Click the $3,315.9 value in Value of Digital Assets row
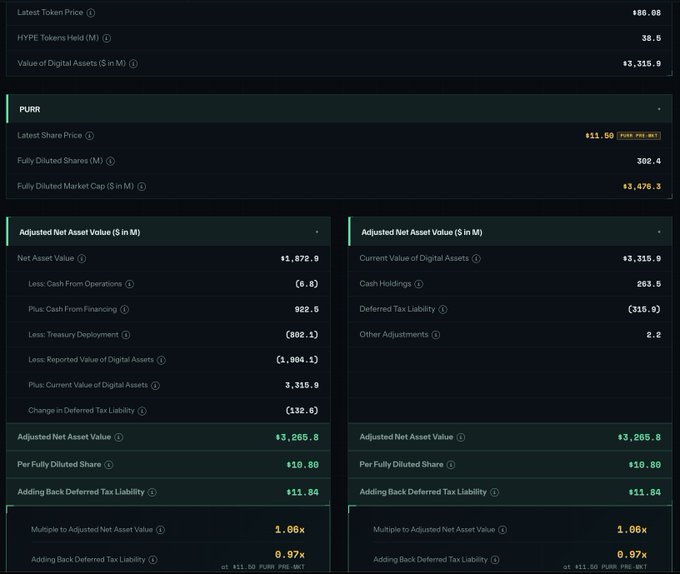The image size is (680, 574). [642, 64]
